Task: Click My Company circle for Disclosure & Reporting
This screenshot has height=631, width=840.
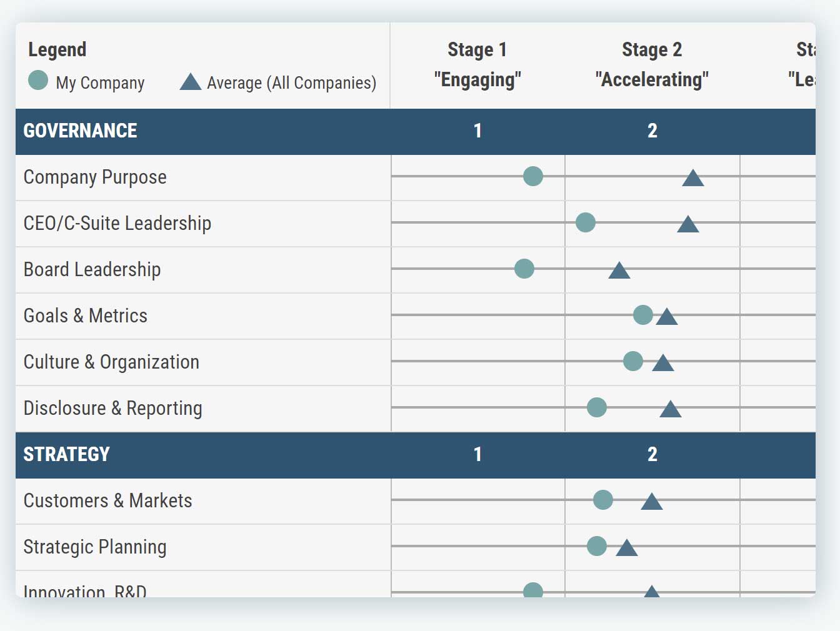Action: point(596,407)
